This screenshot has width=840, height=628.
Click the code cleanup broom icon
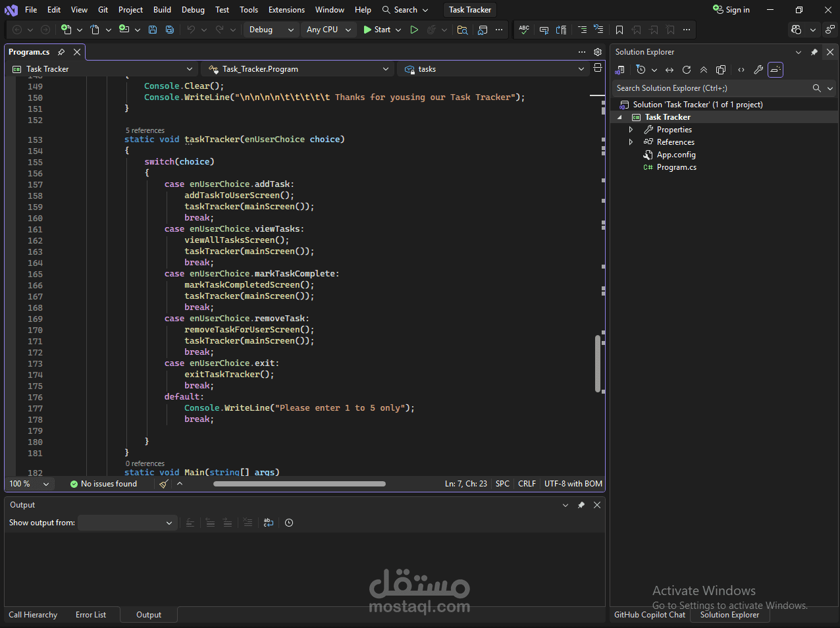coord(164,484)
